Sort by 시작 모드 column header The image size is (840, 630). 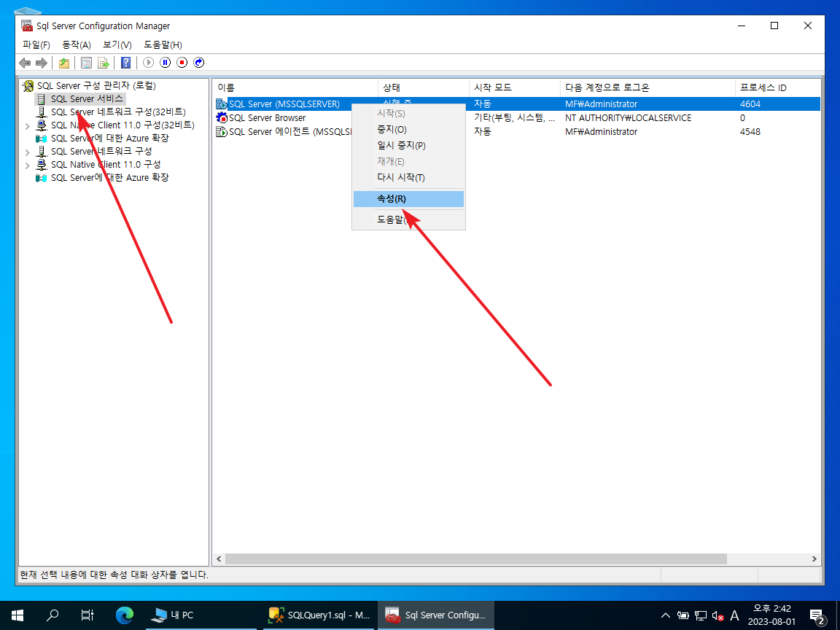click(x=514, y=87)
